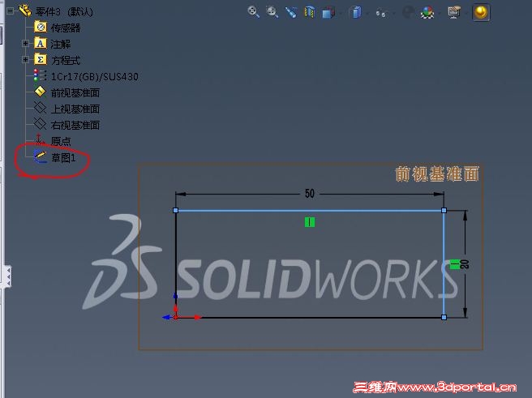Open the View Orientation cube icon

pyautogui.click(x=328, y=13)
